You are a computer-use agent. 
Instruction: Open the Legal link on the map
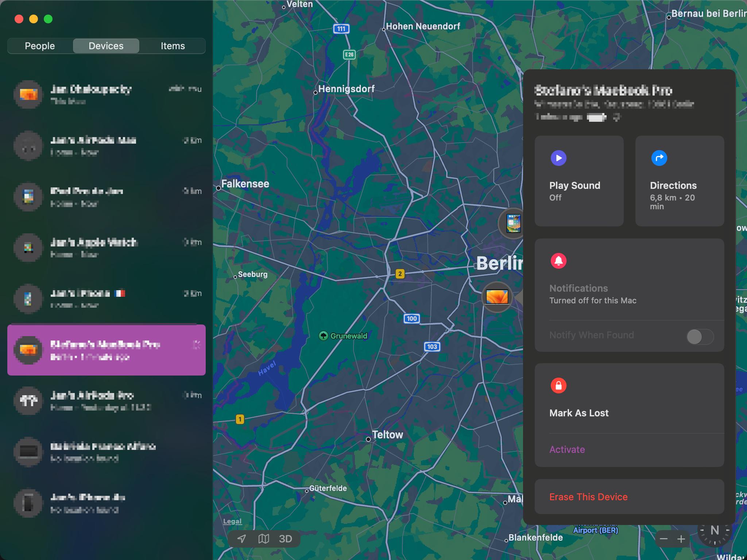click(232, 521)
